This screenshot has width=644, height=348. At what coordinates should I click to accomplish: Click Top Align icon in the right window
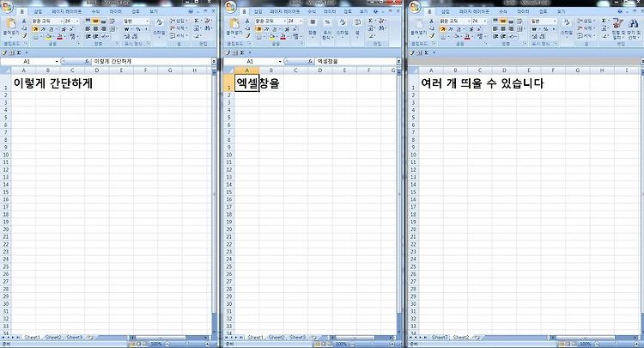click(495, 21)
